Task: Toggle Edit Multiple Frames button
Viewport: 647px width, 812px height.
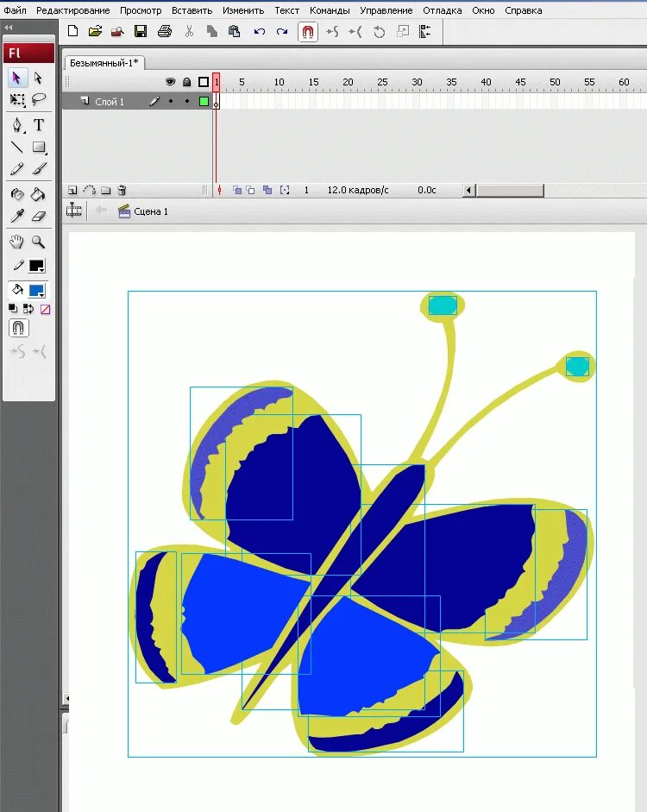Action: click(267, 190)
